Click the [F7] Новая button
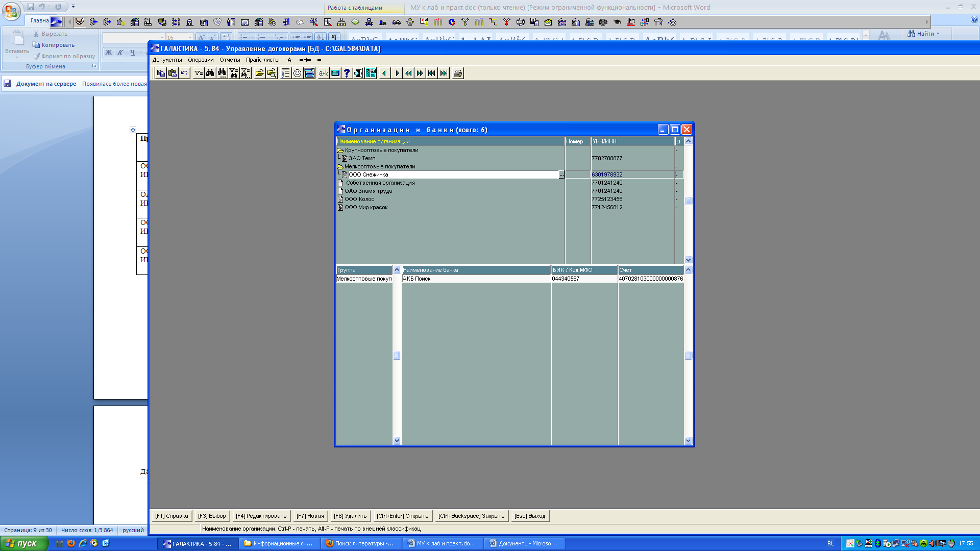The width and height of the screenshot is (980, 551). [310, 516]
